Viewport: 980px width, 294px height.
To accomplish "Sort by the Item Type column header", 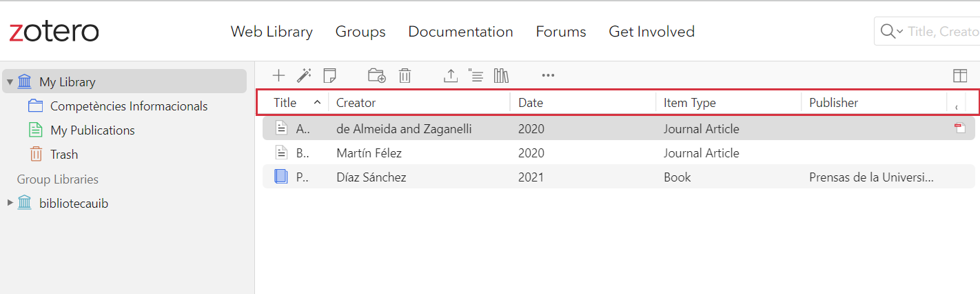I will pyautogui.click(x=689, y=103).
